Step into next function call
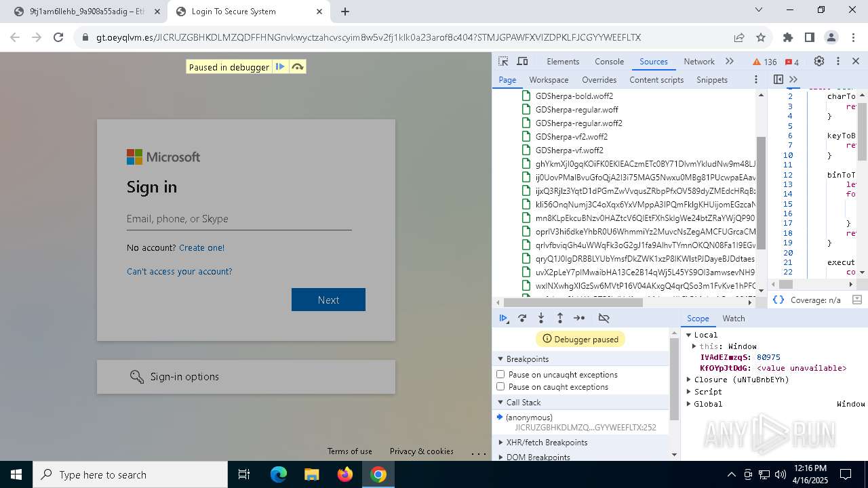Image resolution: width=868 pixels, height=488 pixels. click(541, 318)
